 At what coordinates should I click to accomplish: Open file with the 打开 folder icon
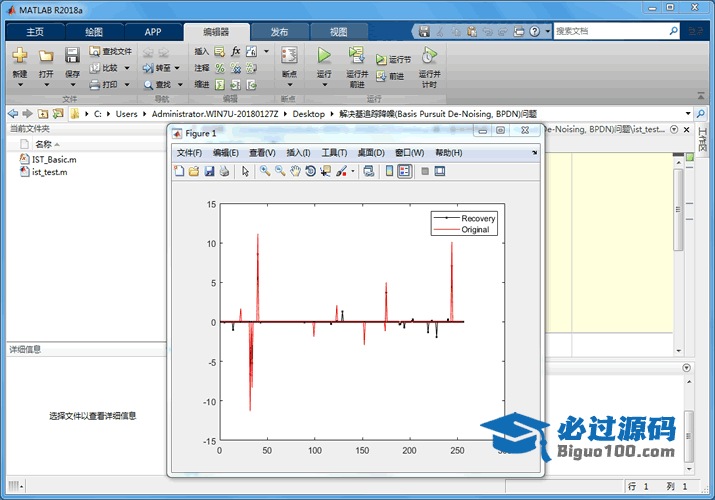[x=46, y=56]
